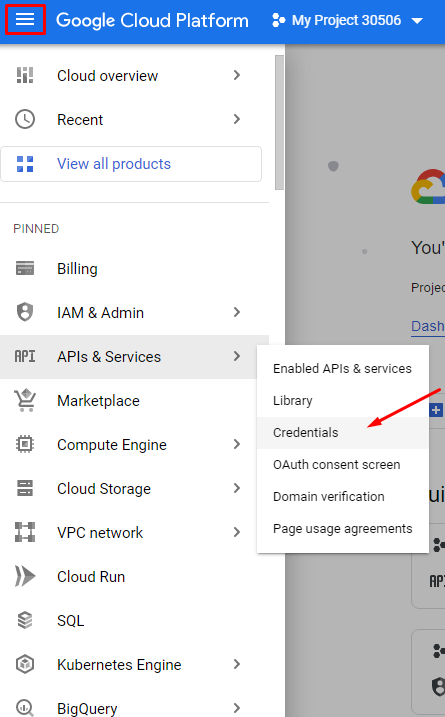445x717 pixels.
Task: Click the VPC network icon
Action: (x=25, y=532)
